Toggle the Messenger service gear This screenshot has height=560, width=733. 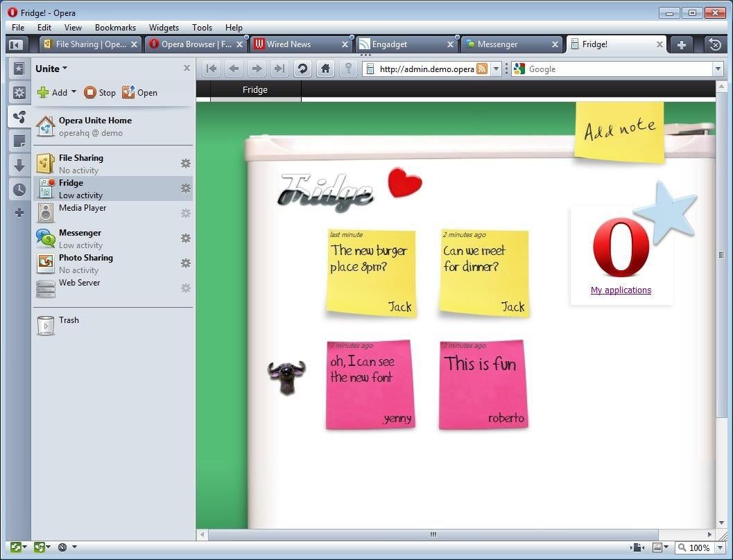tap(185, 238)
